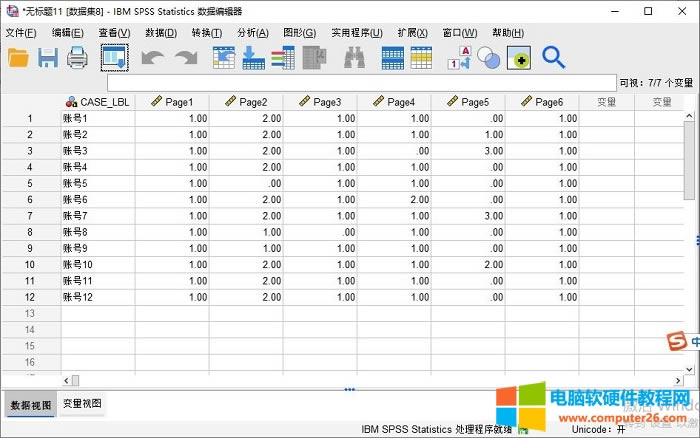Select row number 7 header
The width and height of the screenshot is (700, 438).
[30, 216]
